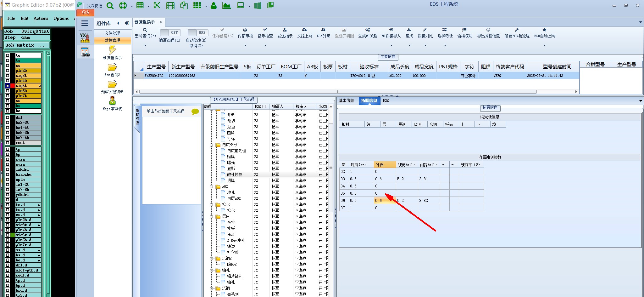This screenshot has height=297, width=644.
Task: Check the box for layer 'sig3t'
Action: click(x=8, y=76)
